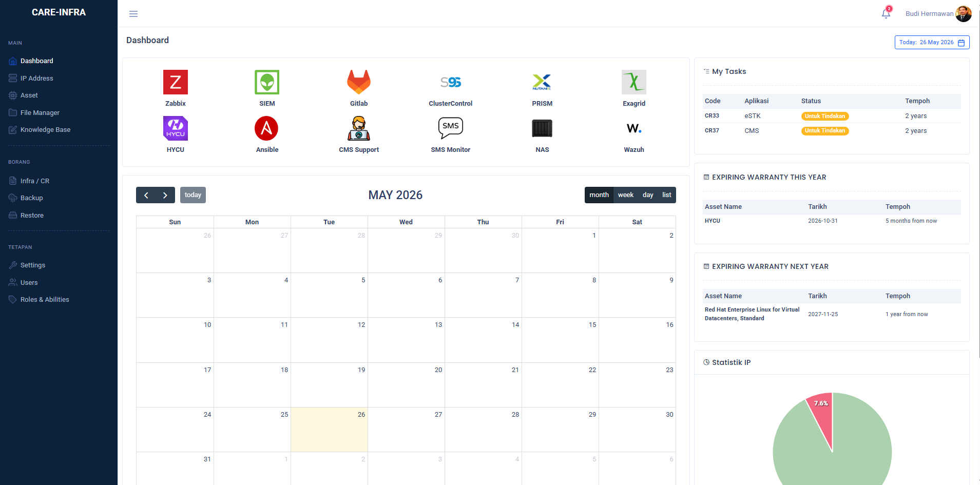Open the notifications bell icon
The image size is (980, 485).
[886, 13]
